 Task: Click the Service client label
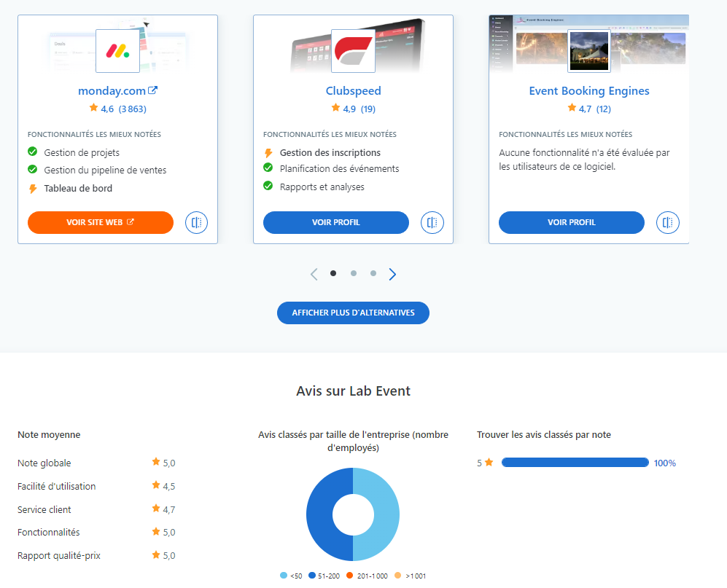click(x=44, y=510)
